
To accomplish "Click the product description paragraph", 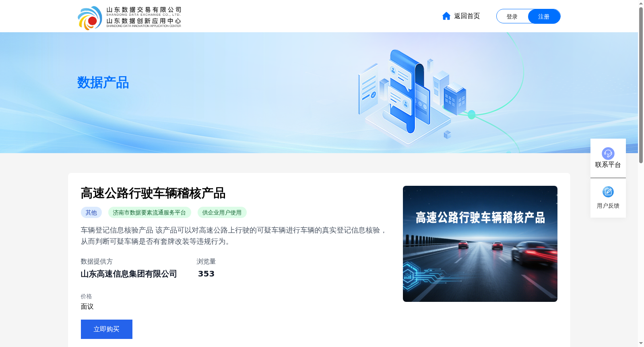I will pyautogui.click(x=234, y=236).
